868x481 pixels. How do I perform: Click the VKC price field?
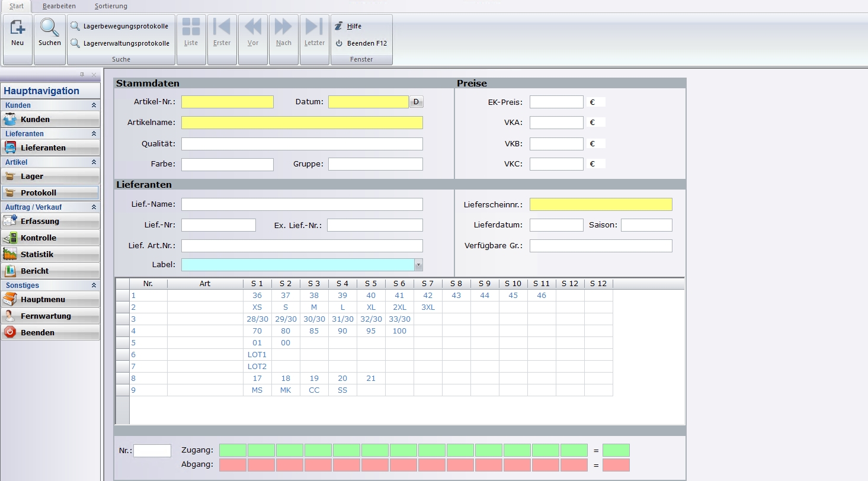556,164
